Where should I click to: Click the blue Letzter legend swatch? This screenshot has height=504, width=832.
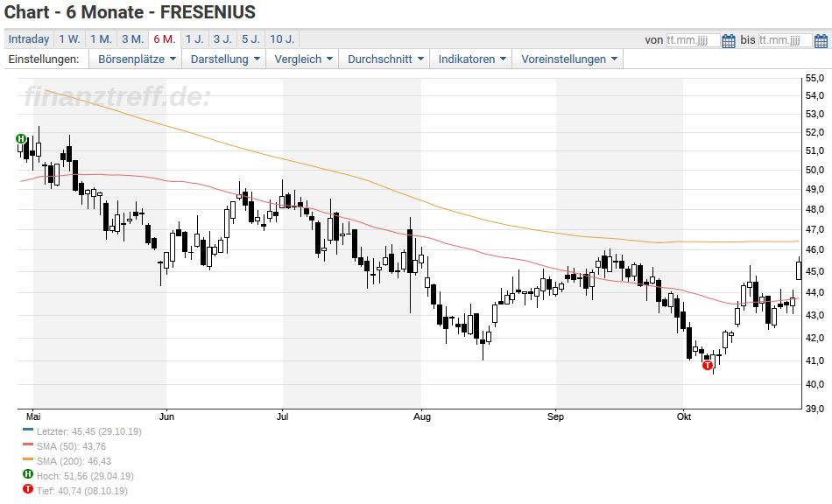click(28, 430)
